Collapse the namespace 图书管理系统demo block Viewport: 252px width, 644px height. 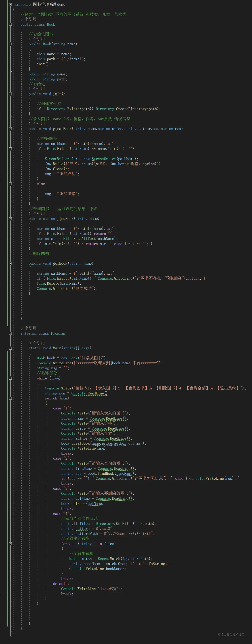pyautogui.click(x=10, y=5)
